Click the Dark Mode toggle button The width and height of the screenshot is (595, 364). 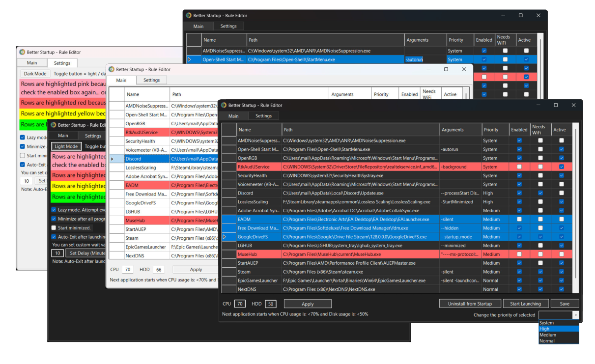tap(35, 74)
